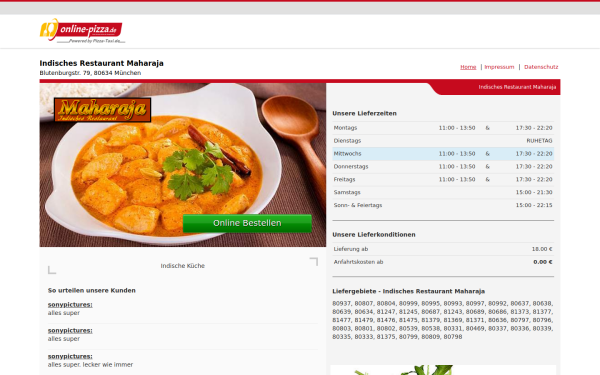
Task: Click the Anfahrtskosten ab label
Action: (358, 262)
